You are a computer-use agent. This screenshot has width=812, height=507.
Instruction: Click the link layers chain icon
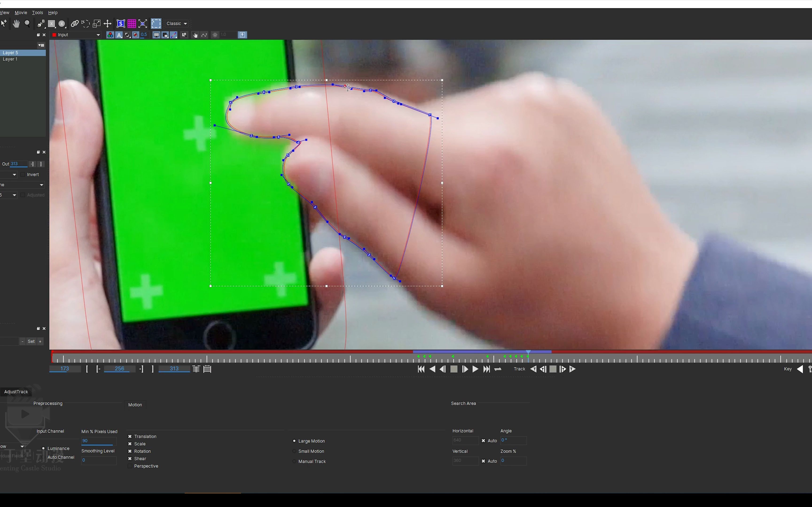(x=74, y=23)
